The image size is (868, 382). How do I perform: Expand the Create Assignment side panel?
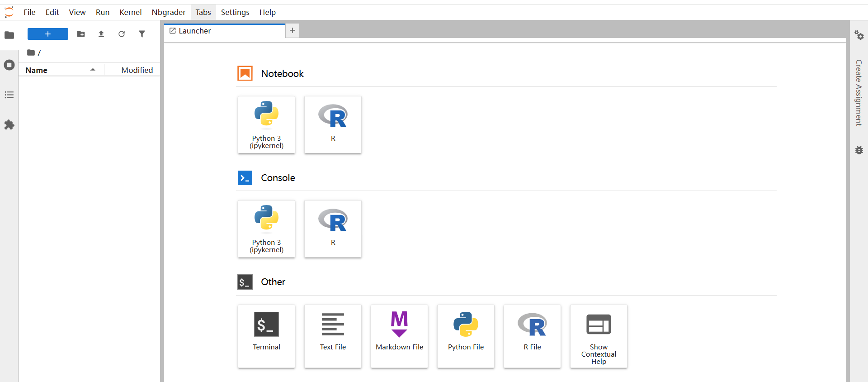pyautogui.click(x=859, y=93)
